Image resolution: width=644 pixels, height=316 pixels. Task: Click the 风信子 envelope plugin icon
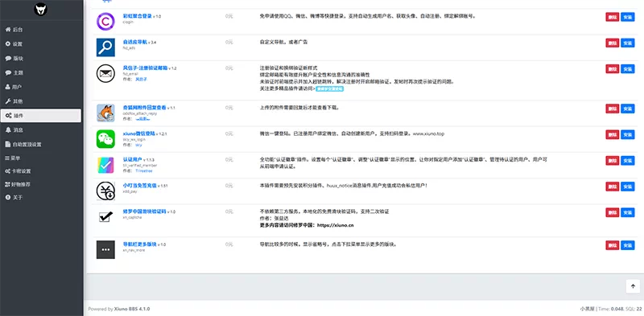click(x=105, y=73)
